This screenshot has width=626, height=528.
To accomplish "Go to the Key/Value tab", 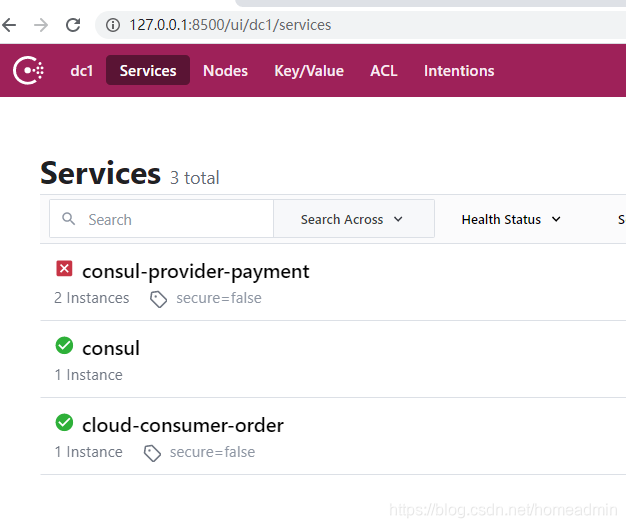I will click(309, 71).
